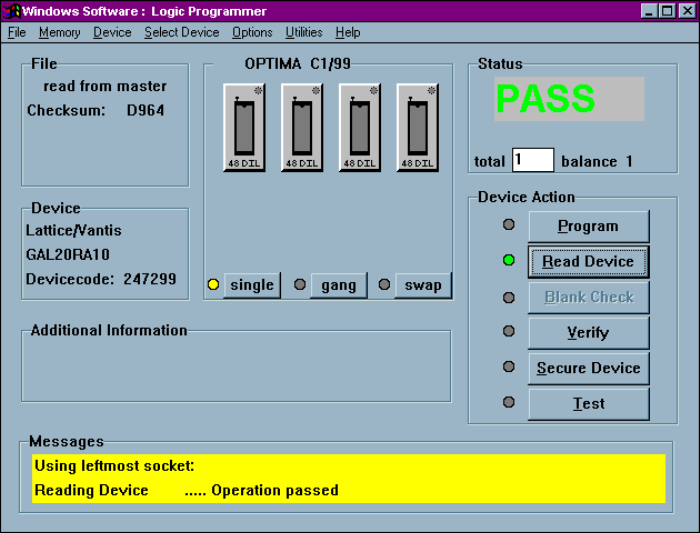Open the Memory menu
This screenshot has height=533, width=700.
pos(59,32)
